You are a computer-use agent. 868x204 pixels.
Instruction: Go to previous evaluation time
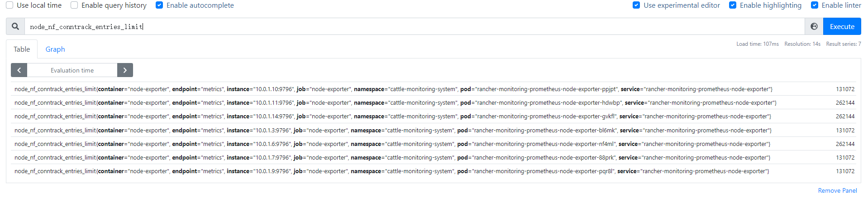[19, 70]
